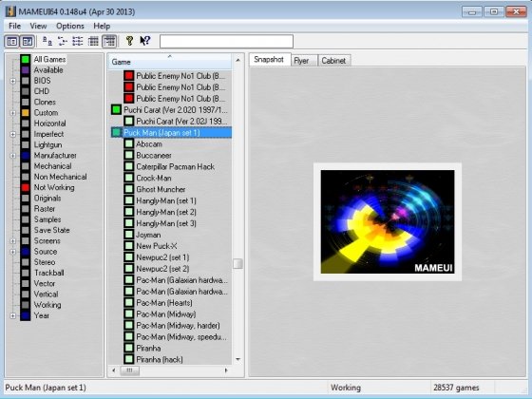The height and width of the screenshot is (399, 532).
Task: Toggle the folder list toolbar button
Action: (x=11, y=42)
